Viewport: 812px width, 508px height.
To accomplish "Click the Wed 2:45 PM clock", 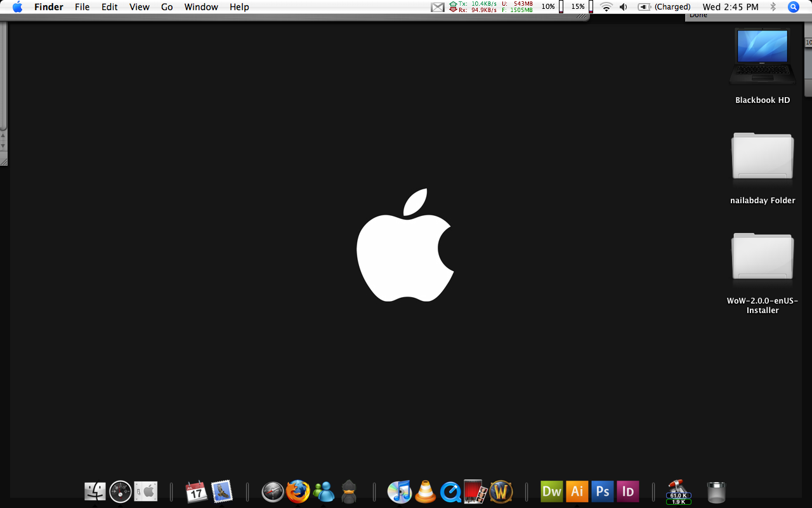I will [731, 7].
